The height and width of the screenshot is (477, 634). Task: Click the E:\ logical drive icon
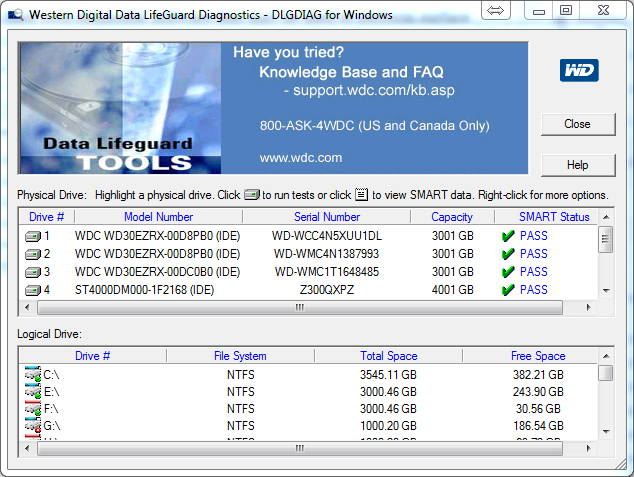[33, 391]
